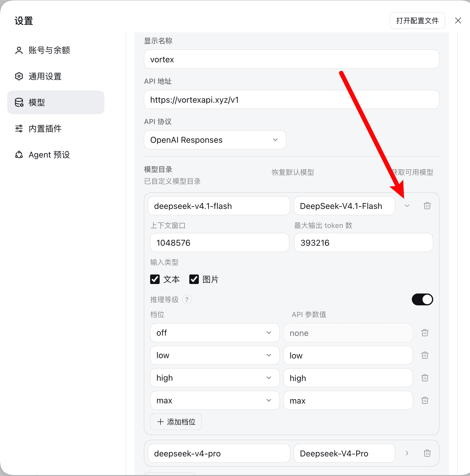
Task: Click the 最大输出 token 数 field
Action: 363,242
